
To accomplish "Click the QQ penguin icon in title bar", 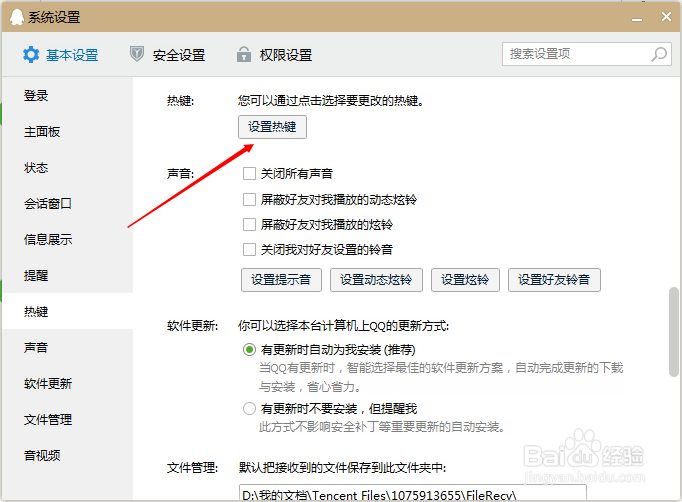I will click(17, 17).
